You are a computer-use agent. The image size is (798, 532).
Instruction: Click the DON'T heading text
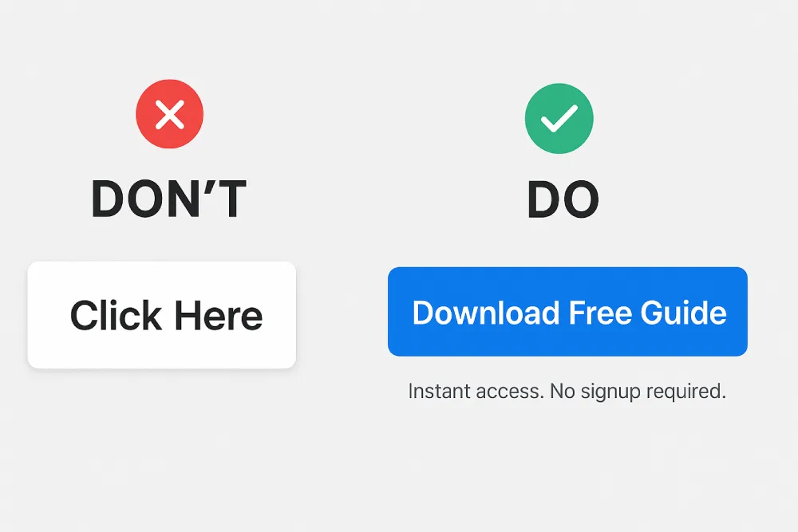169,199
